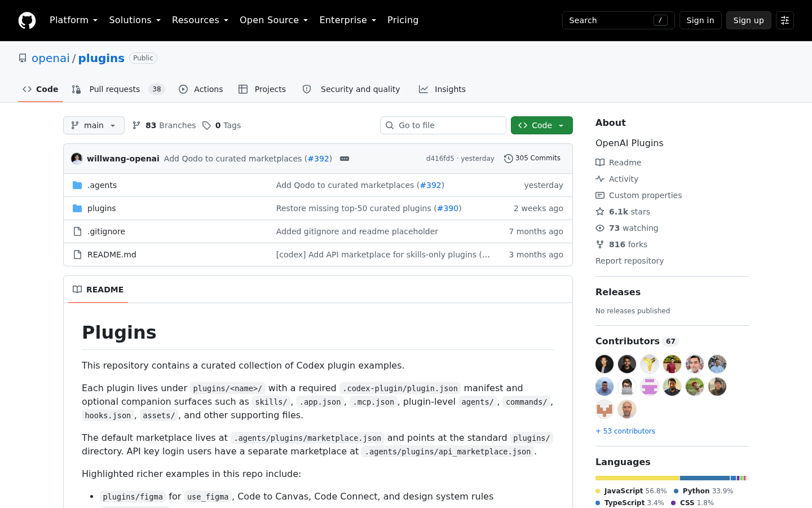Click the commit history clock icon
The height and width of the screenshot is (508, 812).
click(x=508, y=159)
